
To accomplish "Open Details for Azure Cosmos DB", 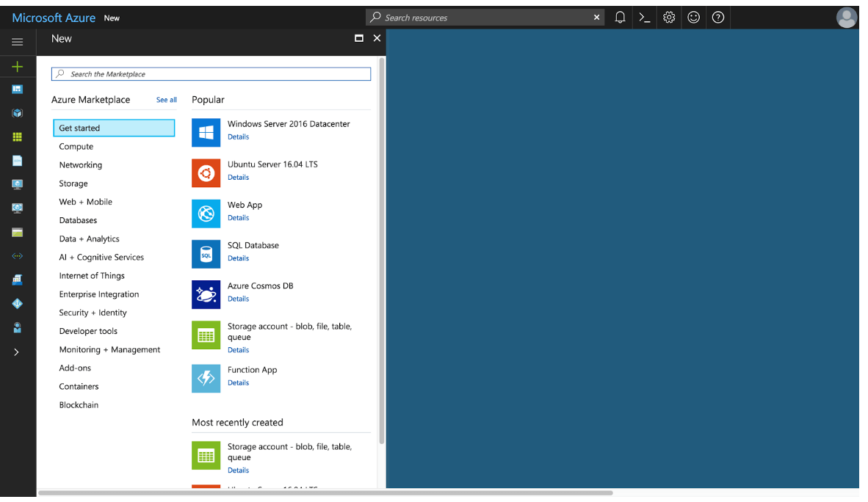I will click(x=238, y=298).
